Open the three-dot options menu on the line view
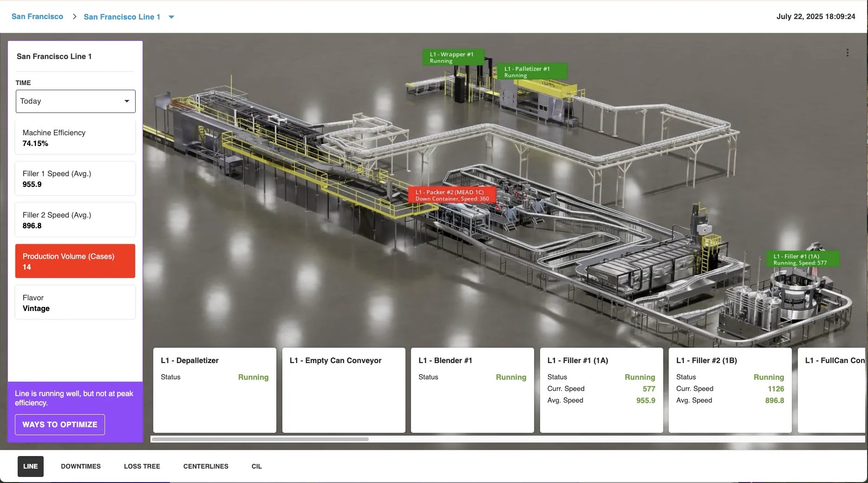Viewport: 868px width, 483px height. [x=847, y=53]
